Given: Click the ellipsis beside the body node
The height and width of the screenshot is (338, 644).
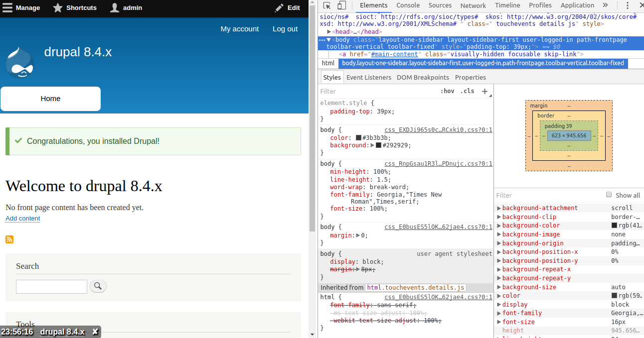Looking at the screenshot, I should click(x=322, y=40).
